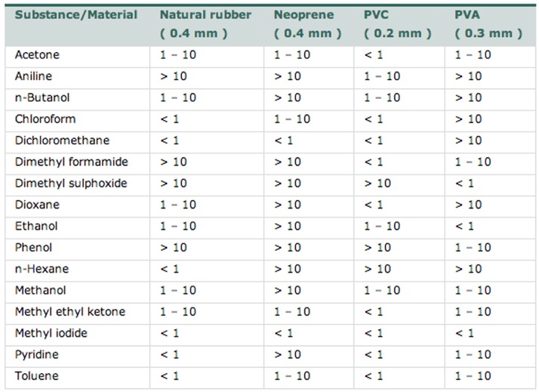Select the Dimethyl sulphoxide row label

point(71,184)
